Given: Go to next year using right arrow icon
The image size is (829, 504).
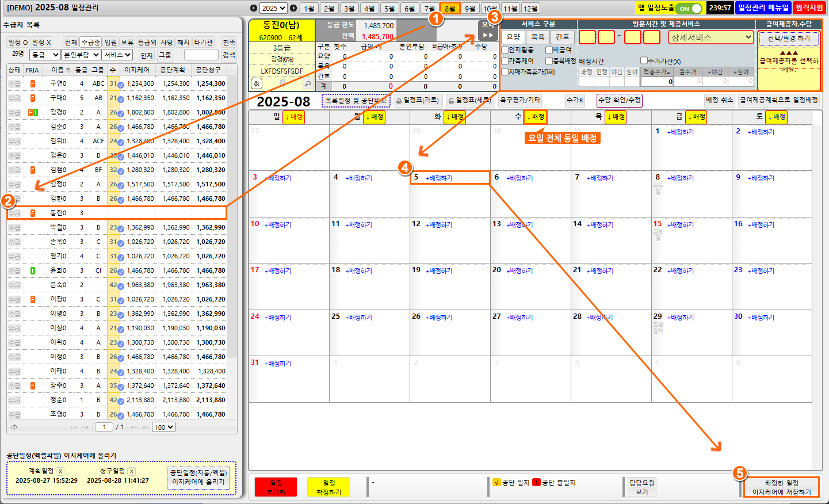Looking at the screenshot, I should coord(293,8).
